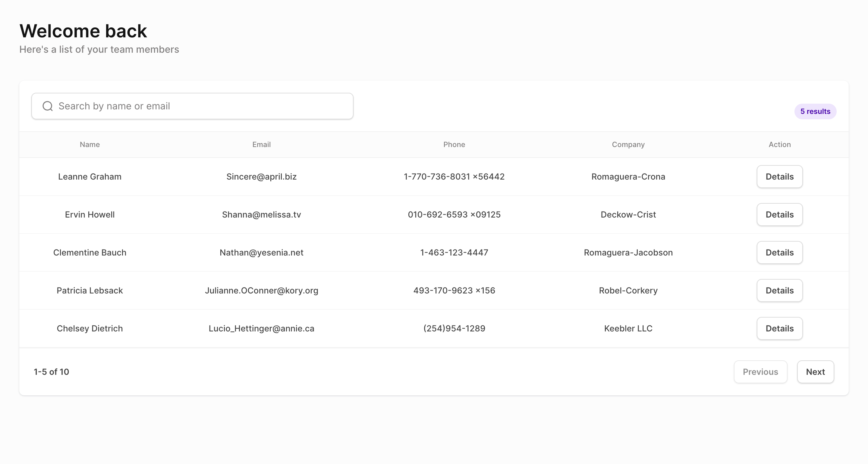This screenshot has height=464, width=868.
Task: Click the 5 results badge
Action: 815,111
